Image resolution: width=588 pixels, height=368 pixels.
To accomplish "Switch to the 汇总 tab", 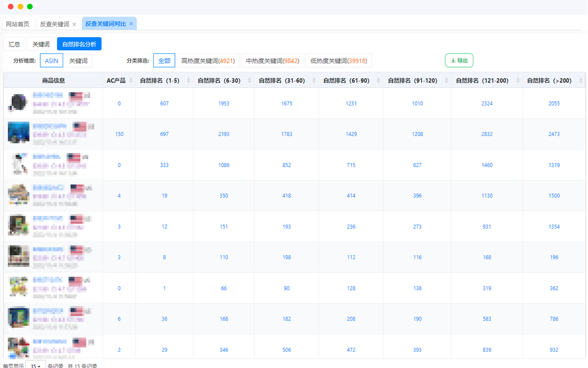I will 14,44.
